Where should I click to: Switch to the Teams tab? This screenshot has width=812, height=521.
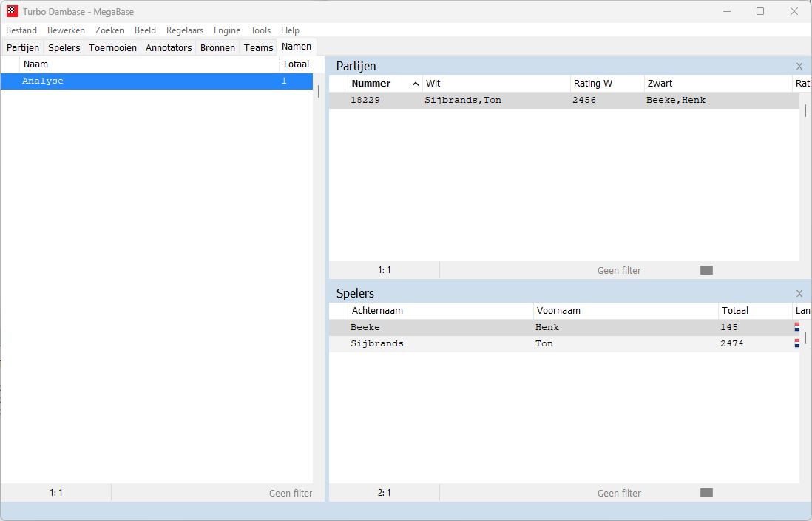click(258, 47)
